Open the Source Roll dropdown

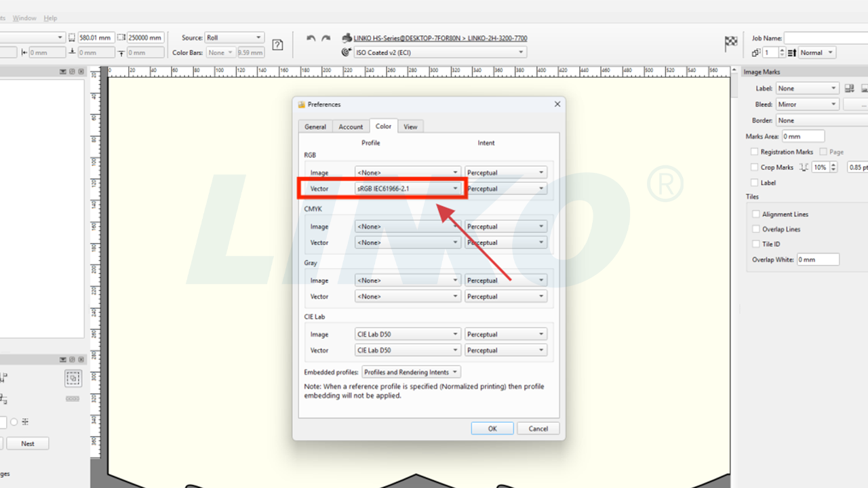click(x=235, y=38)
